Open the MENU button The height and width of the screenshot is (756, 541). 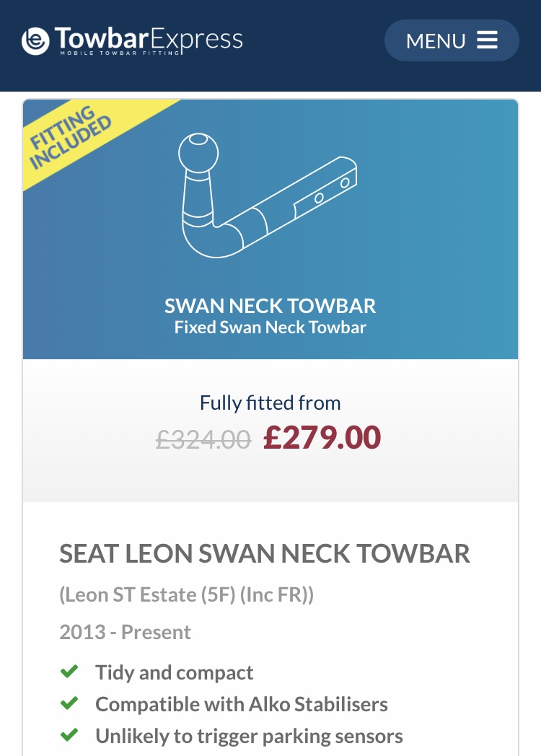(452, 40)
